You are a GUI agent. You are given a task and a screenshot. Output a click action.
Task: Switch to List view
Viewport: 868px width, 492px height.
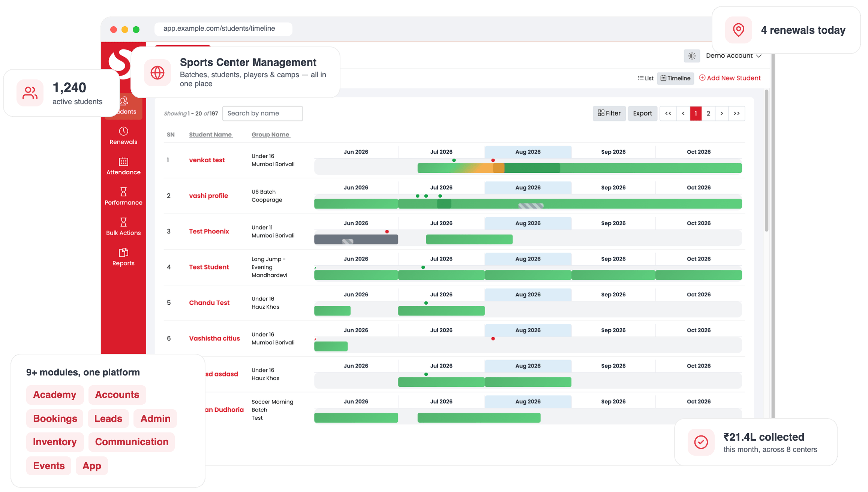645,78
